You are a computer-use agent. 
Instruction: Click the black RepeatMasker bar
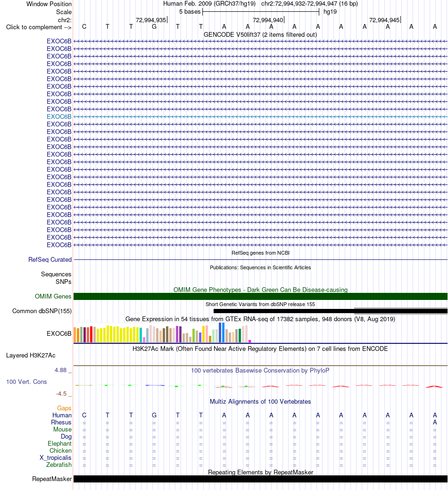(260, 479)
